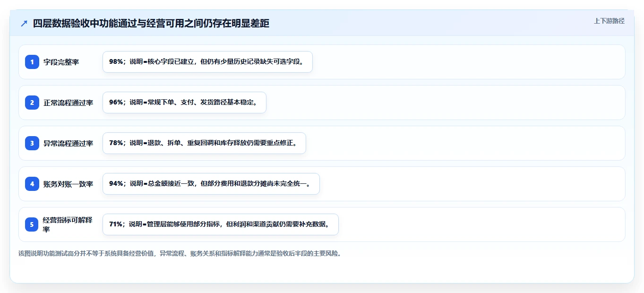Click the number 1 badge for 字段完整率

[32, 62]
